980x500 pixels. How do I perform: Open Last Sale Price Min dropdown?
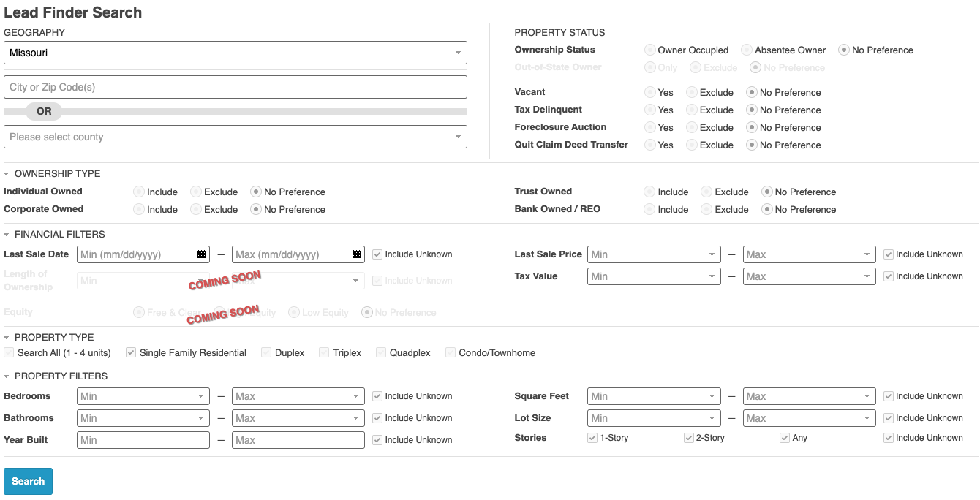[655, 254]
